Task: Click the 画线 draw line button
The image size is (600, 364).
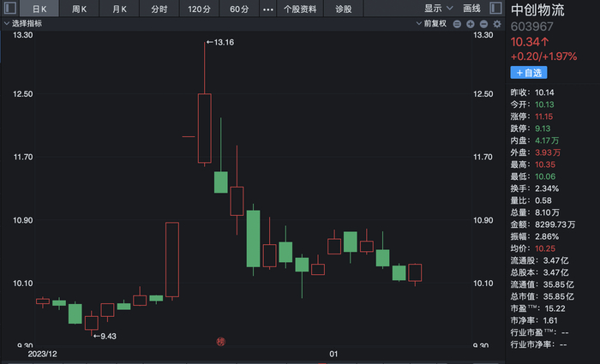Action: (472, 9)
